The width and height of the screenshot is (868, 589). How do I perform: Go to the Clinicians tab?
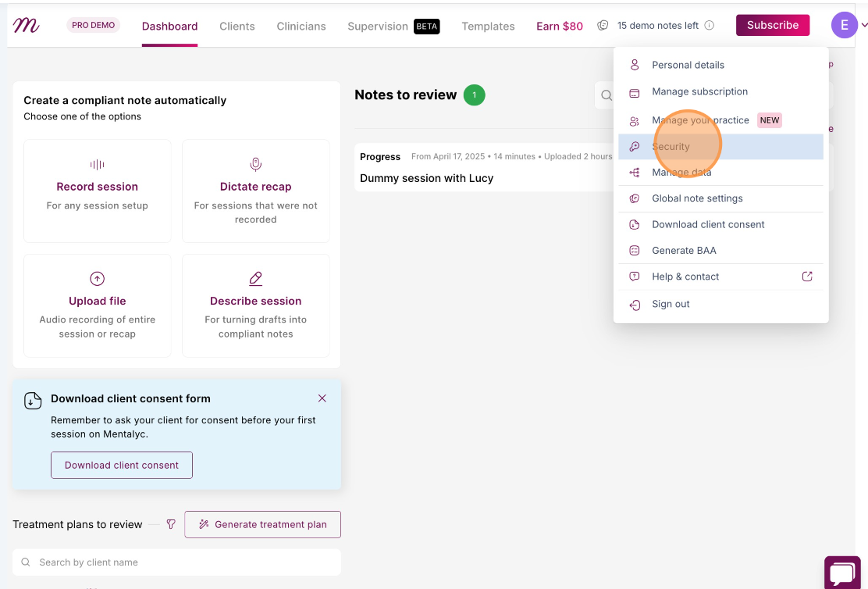coord(301,26)
